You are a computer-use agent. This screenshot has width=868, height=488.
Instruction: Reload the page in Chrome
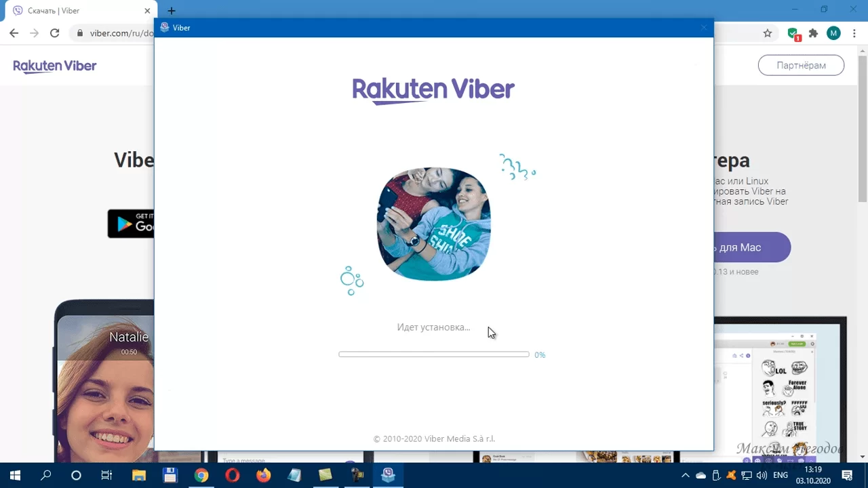tap(55, 33)
